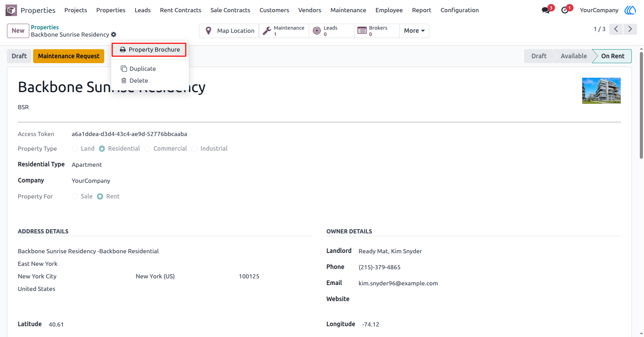This screenshot has height=337, width=644.
Task: Open Brokers list stat button
Action: coord(377,31)
